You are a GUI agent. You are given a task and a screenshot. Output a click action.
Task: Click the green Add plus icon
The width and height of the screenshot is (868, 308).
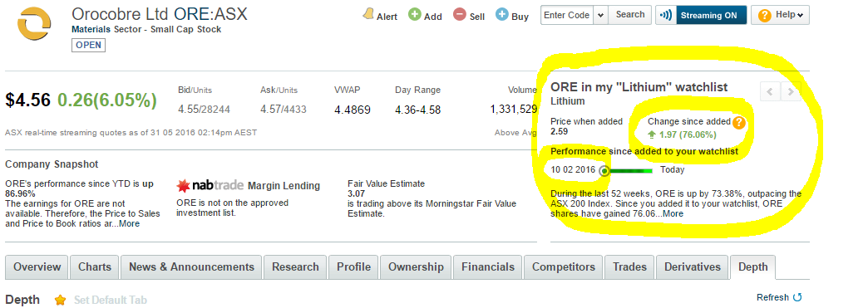coord(415,15)
